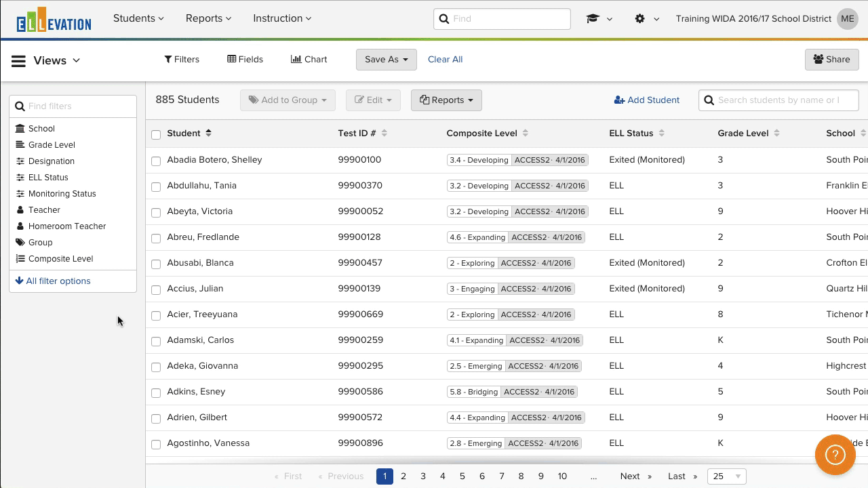This screenshot has height=488, width=868.
Task: Click the orange help question mark button
Action: (x=835, y=455)
